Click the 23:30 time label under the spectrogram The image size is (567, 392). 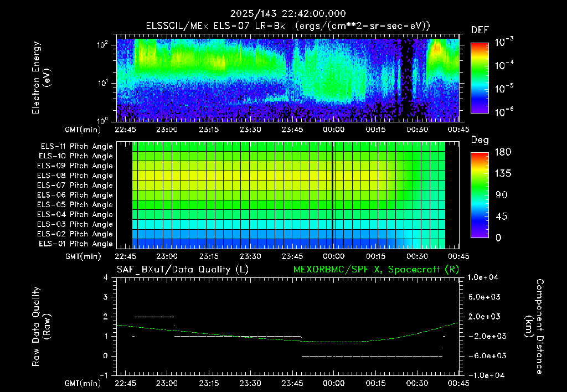point(250,130)
